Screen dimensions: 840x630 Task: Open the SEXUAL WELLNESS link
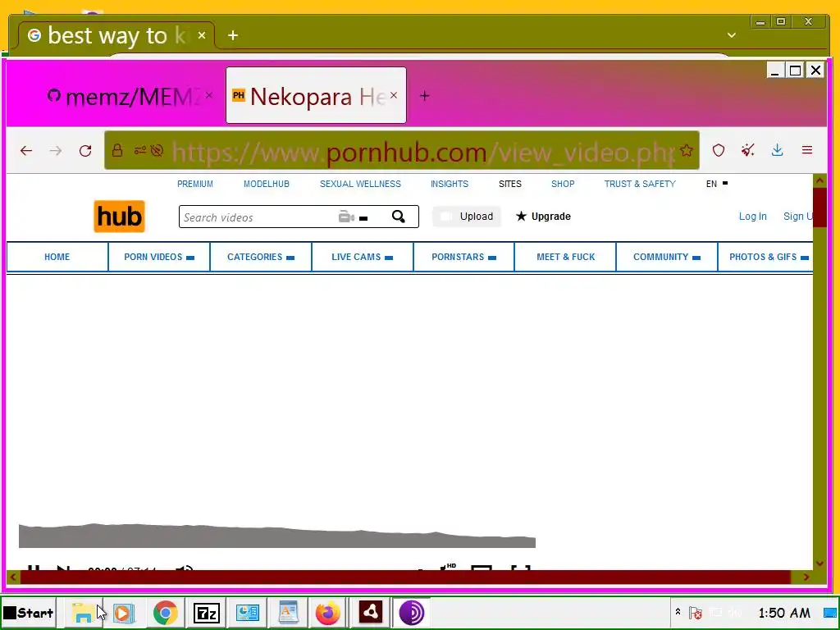click(x=360, y=184)
